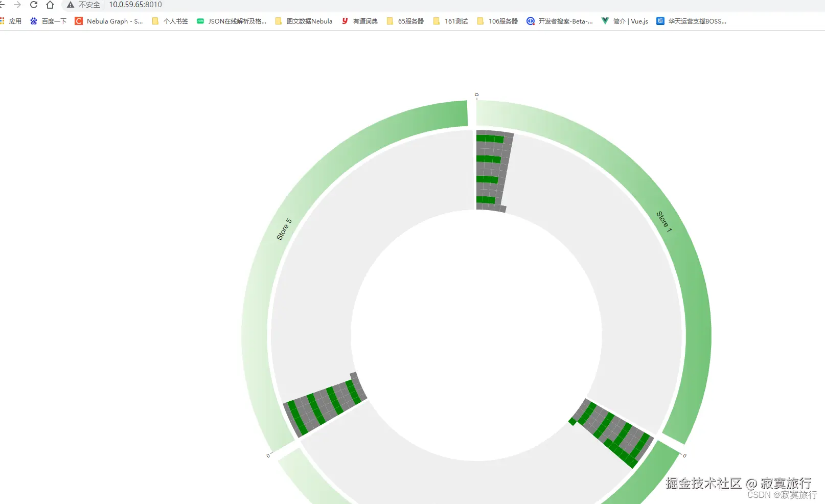Click the forward navigation arrow

pos(17,5)
